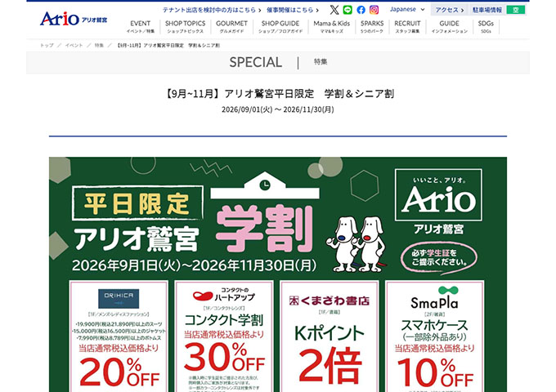Click the 駐車場情報 button
This screenshot has width=556, height=392.
[487, 10]
